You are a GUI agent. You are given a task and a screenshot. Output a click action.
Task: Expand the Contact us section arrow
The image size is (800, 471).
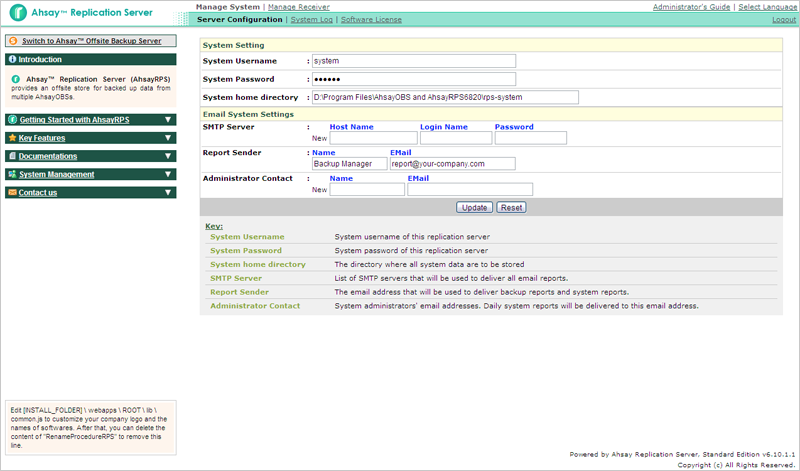point(168,192)
